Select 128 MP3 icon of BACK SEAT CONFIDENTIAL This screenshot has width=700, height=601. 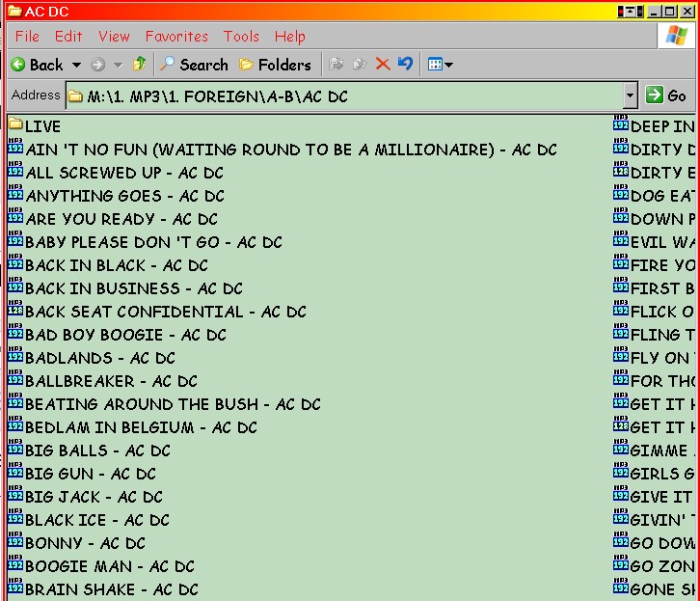[x=15, y=309]
